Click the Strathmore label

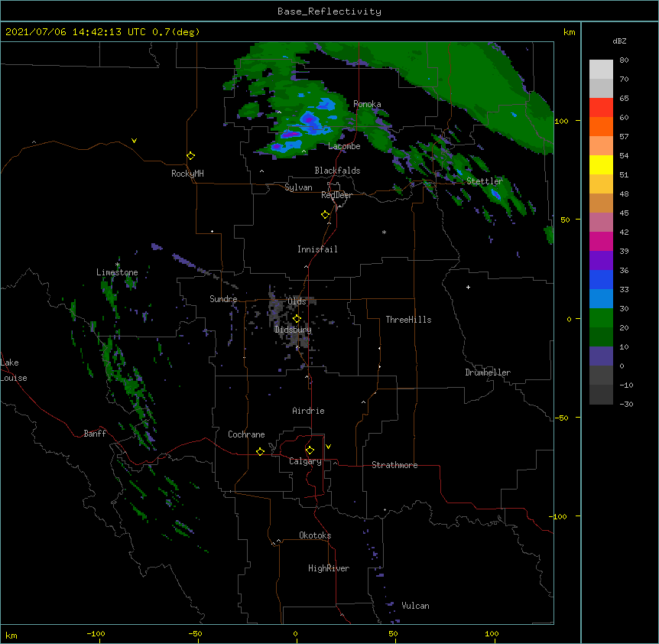coord(394,465)
